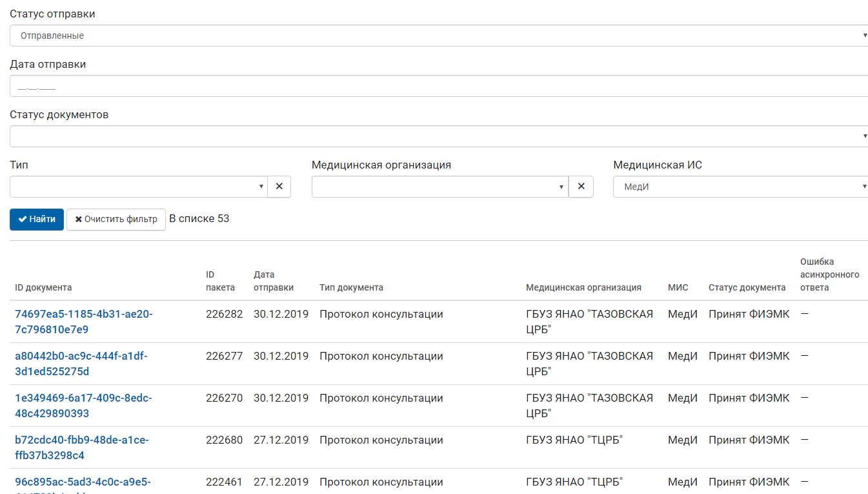Click ГБУЗ ЯНАО "ТАЗОВСКАЯ ЦРБ" in row 226270
The image size is (868, 494).
coord(589,406)
